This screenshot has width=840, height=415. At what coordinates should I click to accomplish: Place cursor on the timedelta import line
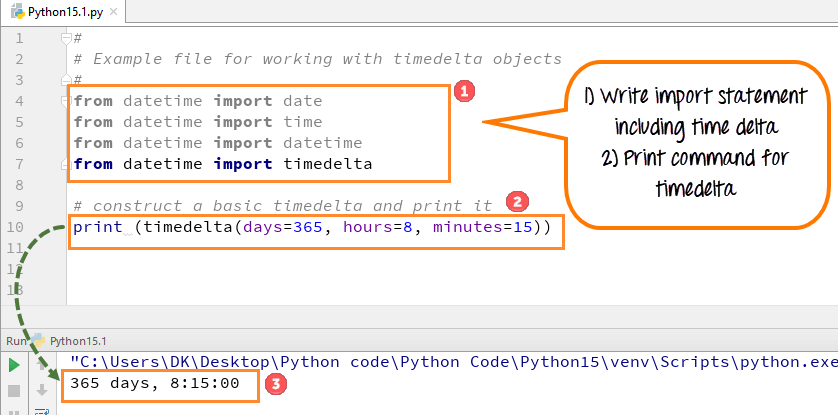[222, 164]
